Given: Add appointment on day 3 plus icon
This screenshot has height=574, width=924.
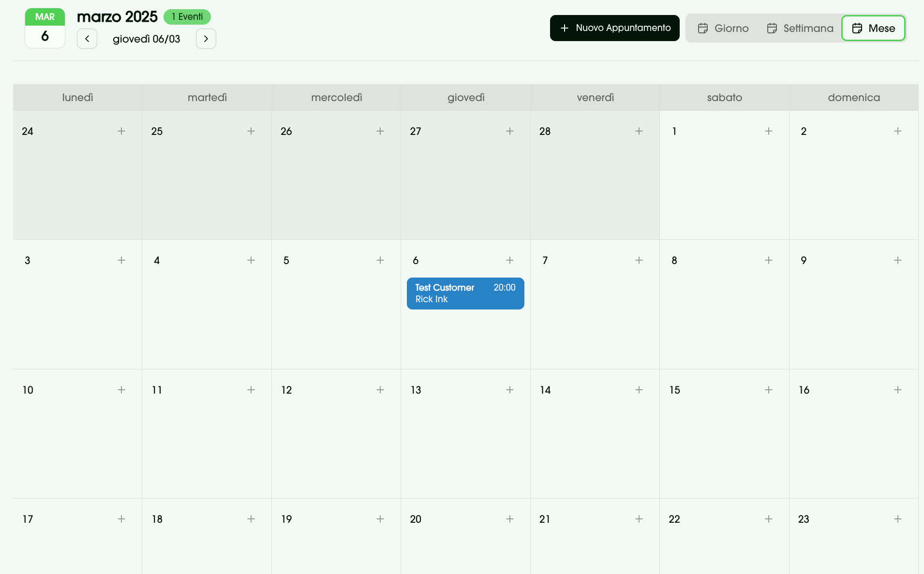Looking at the screenshot, I should pyautogui.click(x=121, y=260).
